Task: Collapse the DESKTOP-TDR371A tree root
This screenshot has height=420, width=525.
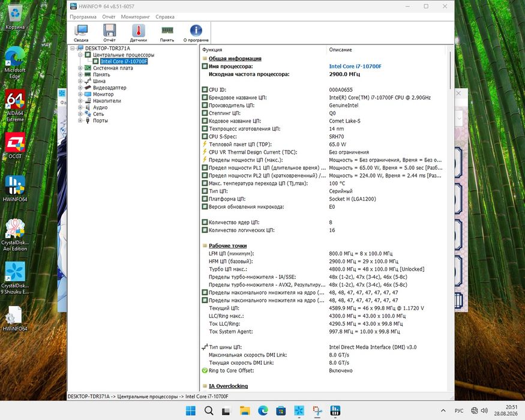Action: 73,48
